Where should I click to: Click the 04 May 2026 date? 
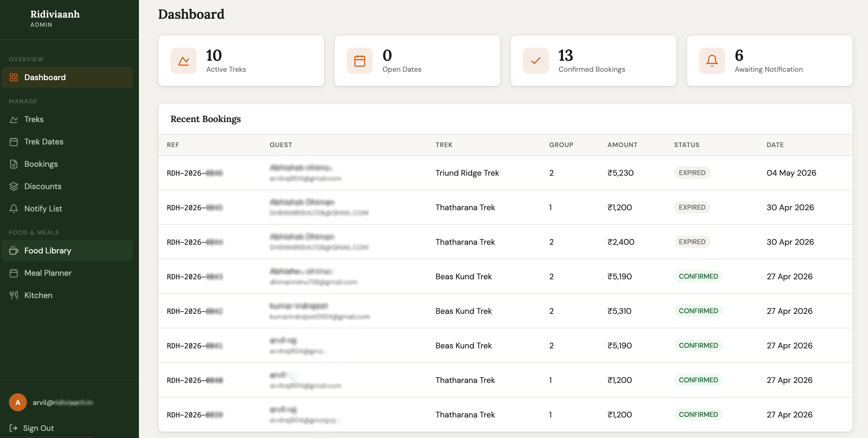791,173
